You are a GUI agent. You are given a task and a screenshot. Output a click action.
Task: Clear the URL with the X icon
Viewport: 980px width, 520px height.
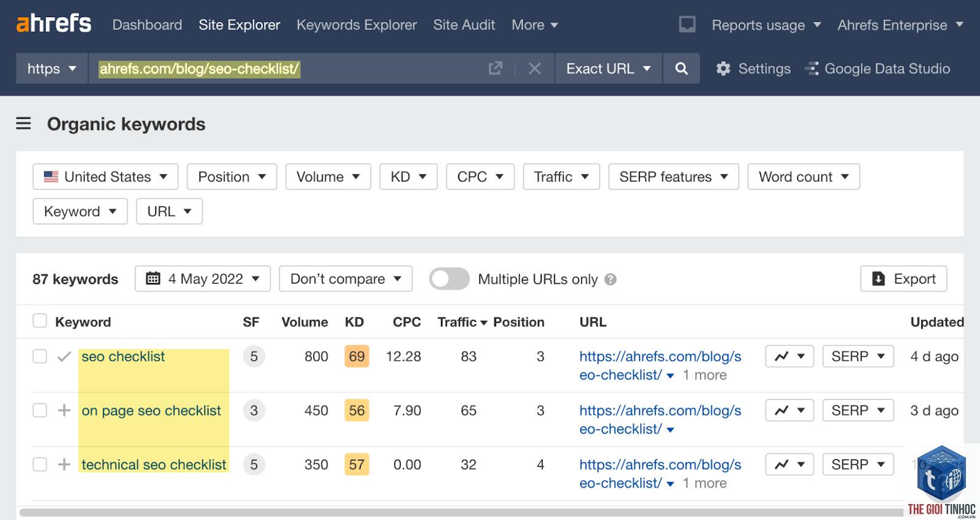(535, 68)
